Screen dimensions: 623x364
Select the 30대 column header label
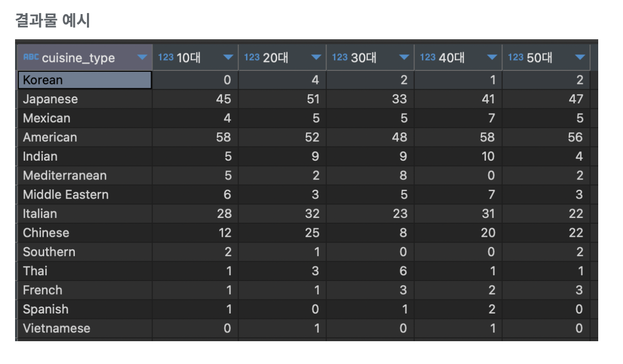point(363,58)
